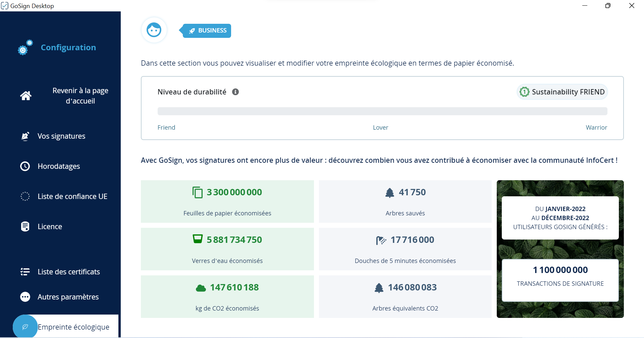Select the Vos signatures pen icon

tap(25, 136)
